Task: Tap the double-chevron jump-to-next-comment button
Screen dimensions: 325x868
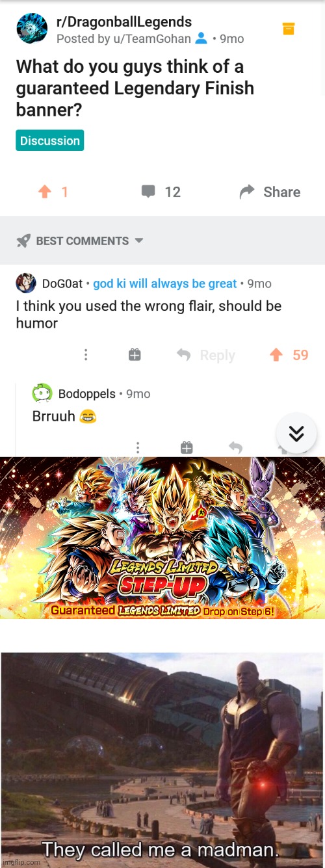Action: pyautogui.click(x=296, y=433)
